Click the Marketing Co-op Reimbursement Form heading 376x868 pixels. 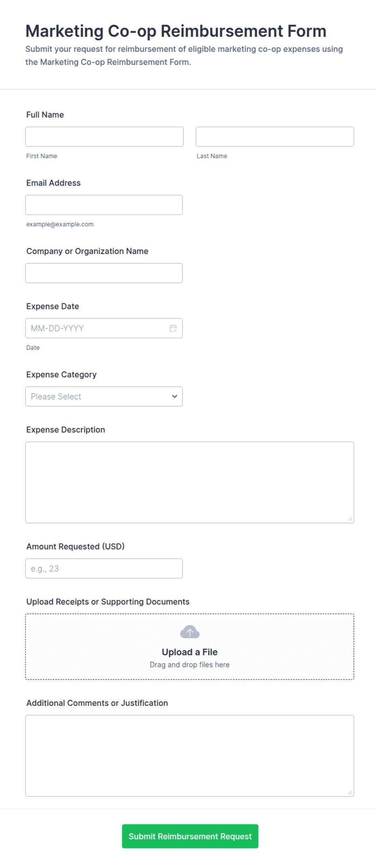click(176, 31)
